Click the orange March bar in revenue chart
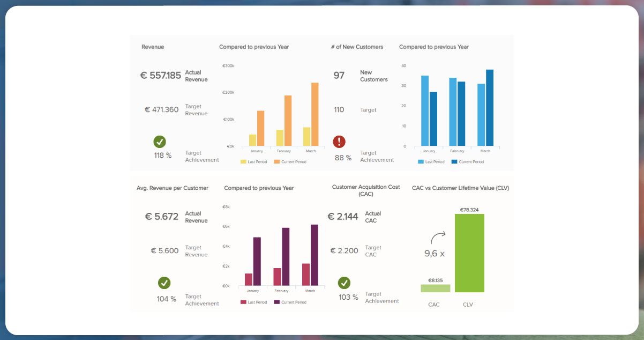This screenshot has width=644, height=340. pos(315,114)
